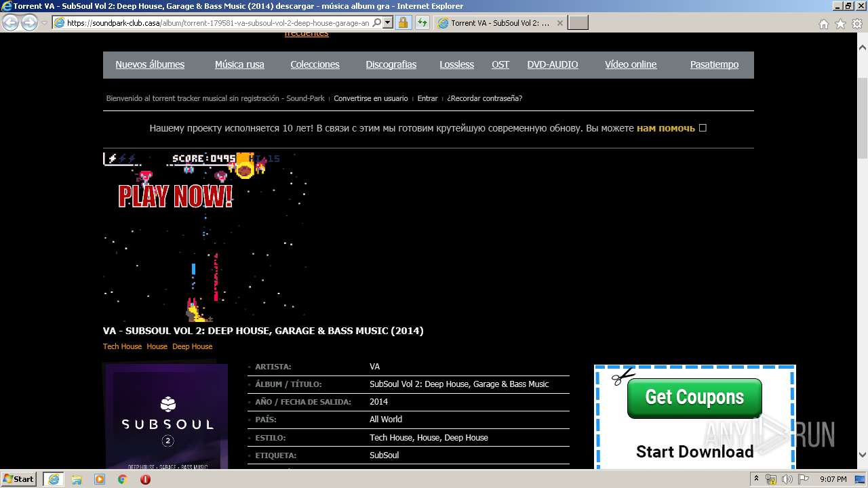
Task: Open the OST menu item
Action: (500, 64)
